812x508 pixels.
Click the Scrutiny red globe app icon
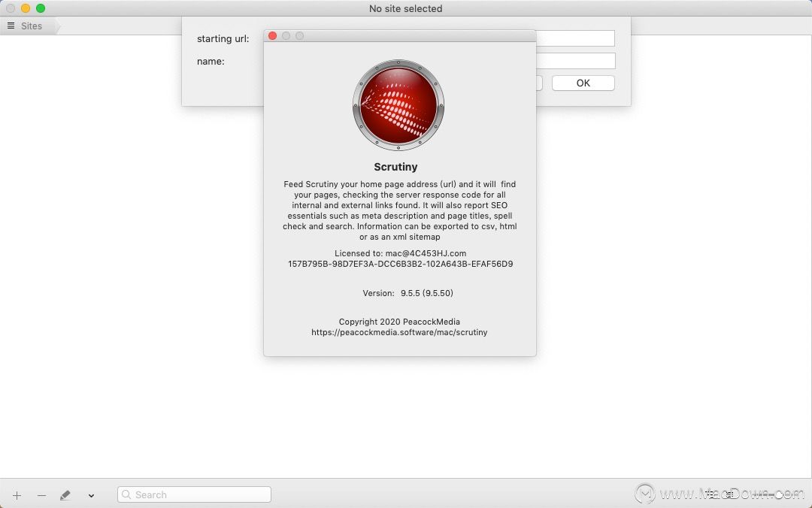tap(398, 105)
